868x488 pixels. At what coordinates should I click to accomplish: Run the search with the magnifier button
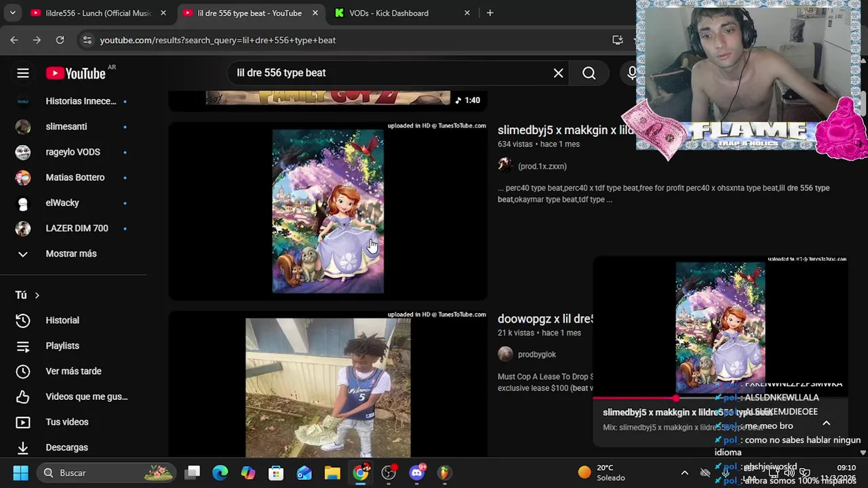point(589,73)
